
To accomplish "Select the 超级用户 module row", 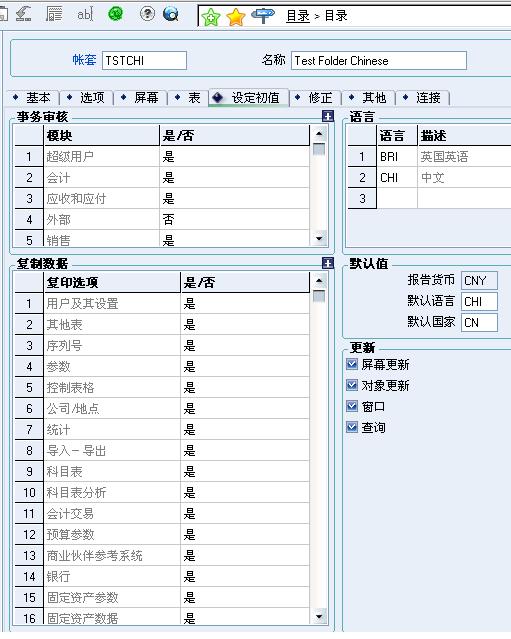I will tap(101, 156).
